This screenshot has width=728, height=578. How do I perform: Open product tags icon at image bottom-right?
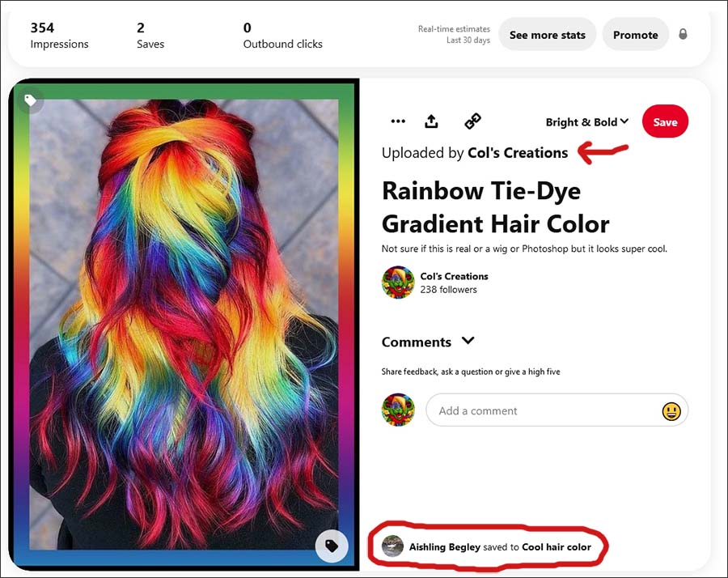click(x=332, y=546)
